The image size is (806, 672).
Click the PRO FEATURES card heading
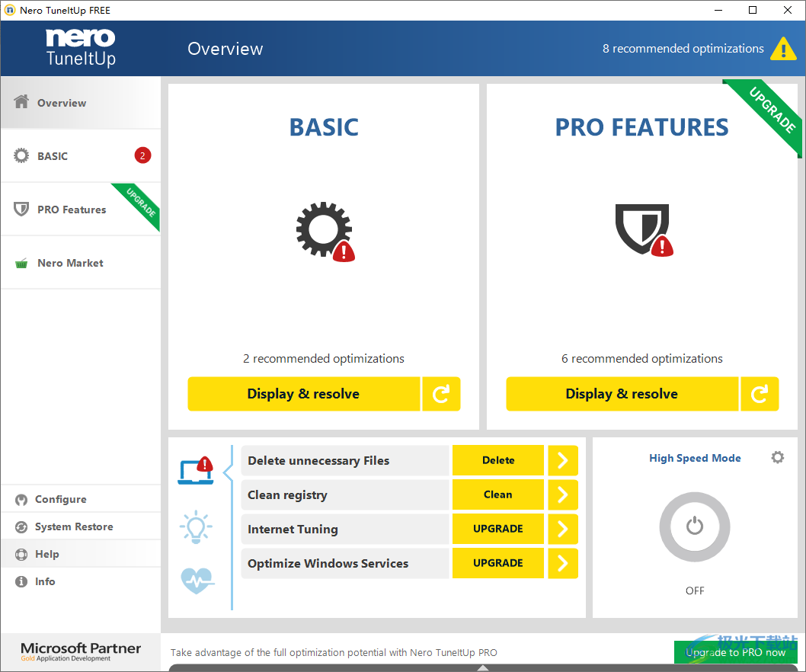click(642, 127)
